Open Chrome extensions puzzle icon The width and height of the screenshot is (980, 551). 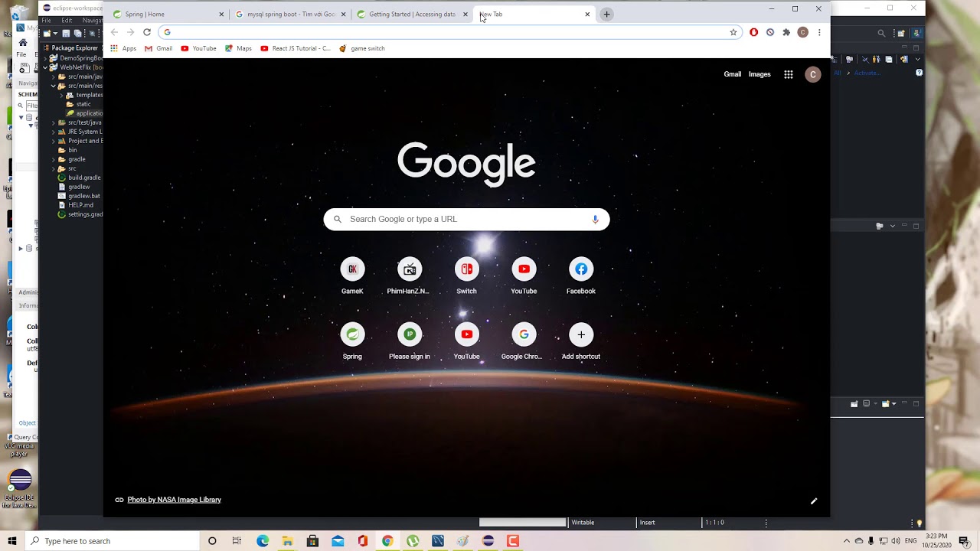pos(786,32)
